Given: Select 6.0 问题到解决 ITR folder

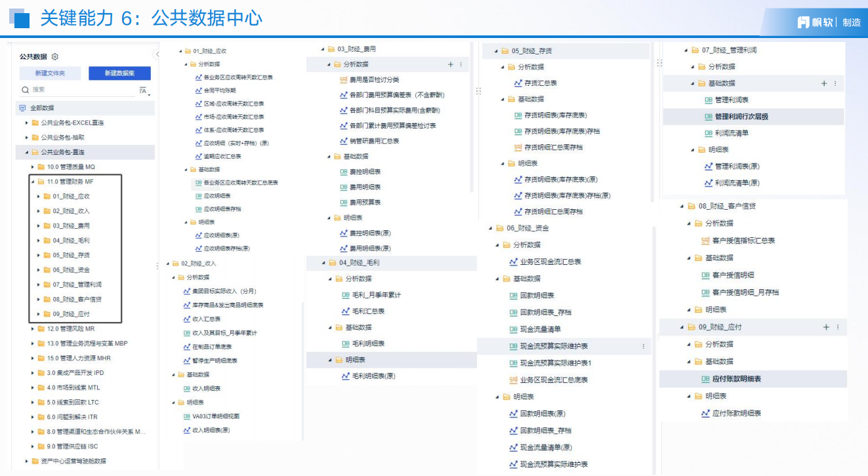Looking at the screenshot, I should [x=72, y=417].
